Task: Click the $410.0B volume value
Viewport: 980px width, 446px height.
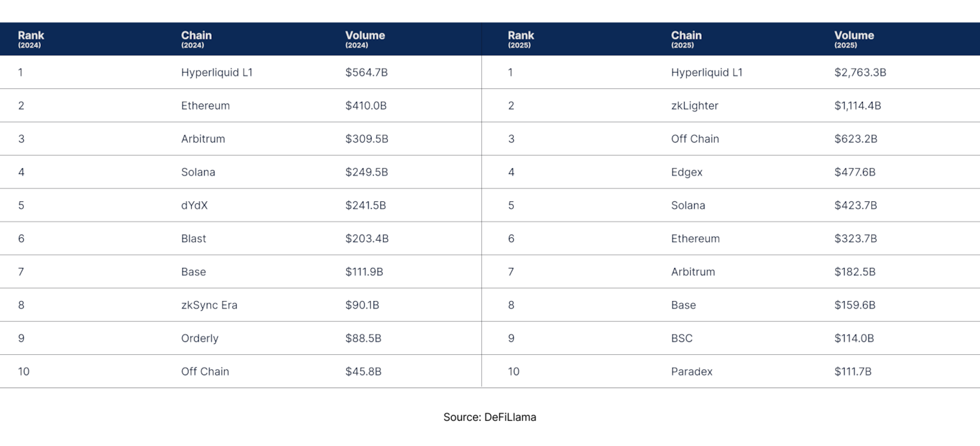Action: coord(366,106)
